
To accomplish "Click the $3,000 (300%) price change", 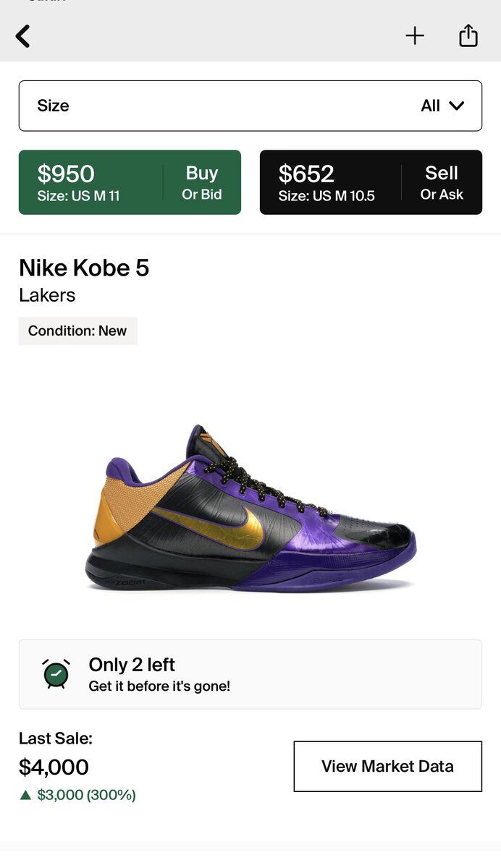I will (86, 795).
